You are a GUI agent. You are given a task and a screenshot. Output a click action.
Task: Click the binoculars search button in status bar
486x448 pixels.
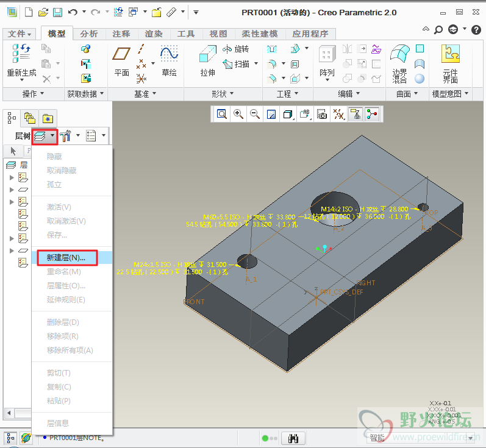coord(293,438)
